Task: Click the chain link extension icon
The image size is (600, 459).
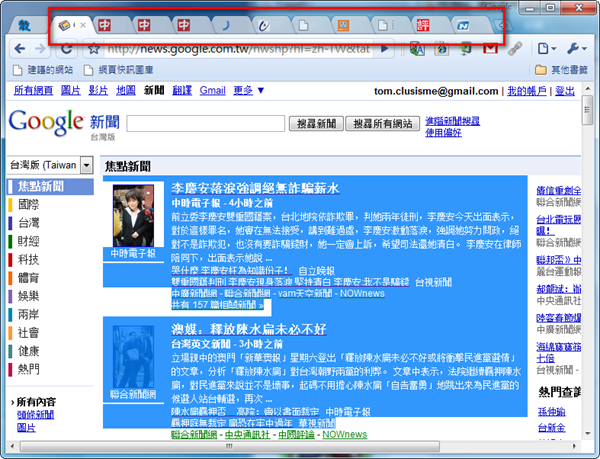Action: 515,49
